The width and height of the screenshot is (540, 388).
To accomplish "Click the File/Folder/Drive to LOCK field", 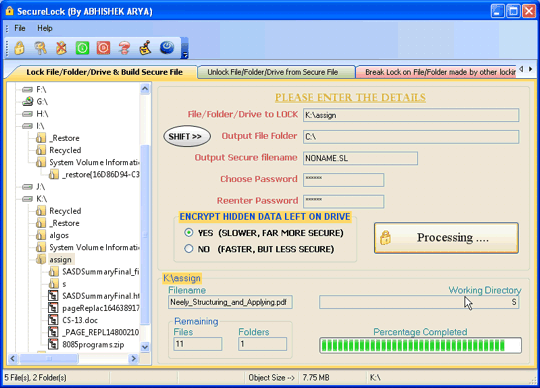I will click(x=411, y=115).
